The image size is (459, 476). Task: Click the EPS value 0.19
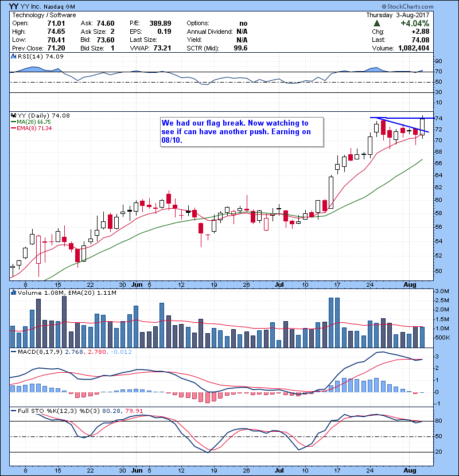pyautogui.click(x=164, y=32)
